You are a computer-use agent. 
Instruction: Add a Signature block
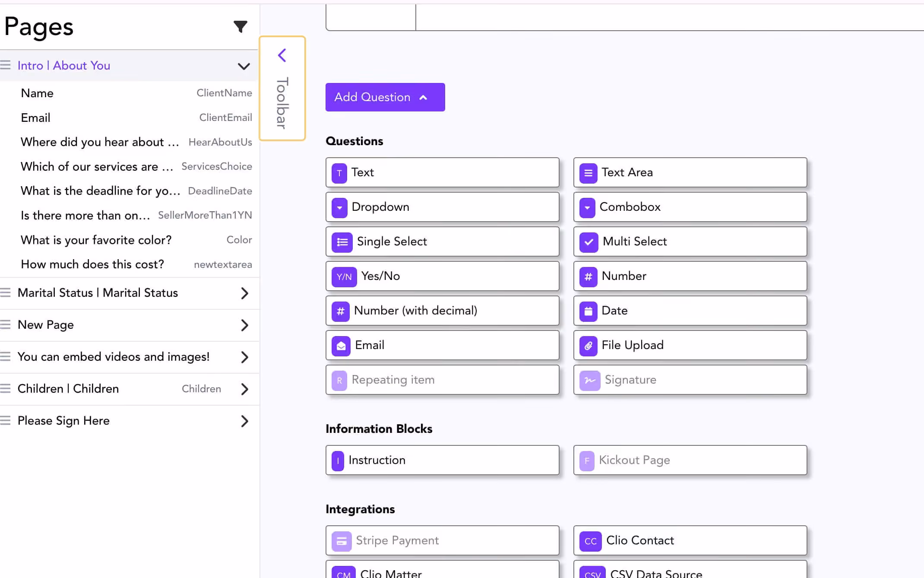(690, 380)
